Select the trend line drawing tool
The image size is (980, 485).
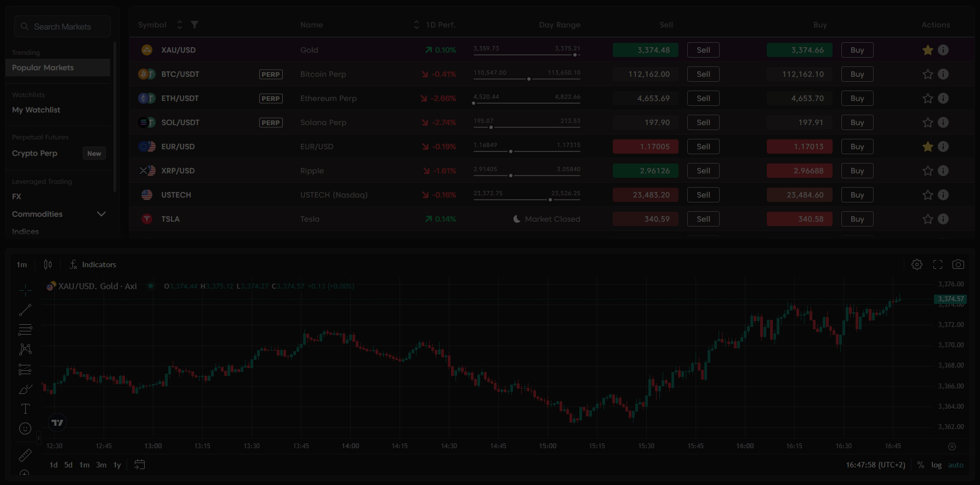point(25,310)
